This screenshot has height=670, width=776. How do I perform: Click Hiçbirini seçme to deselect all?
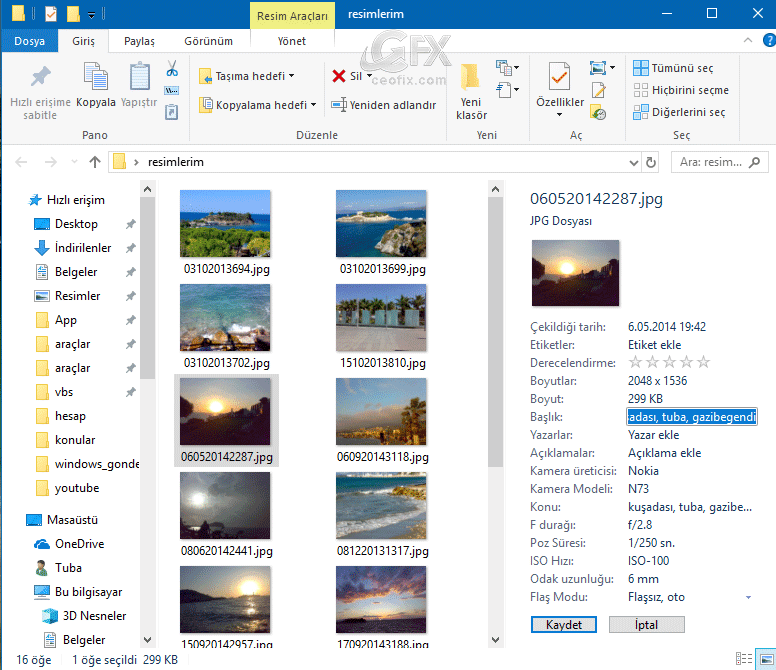(681, 90)
